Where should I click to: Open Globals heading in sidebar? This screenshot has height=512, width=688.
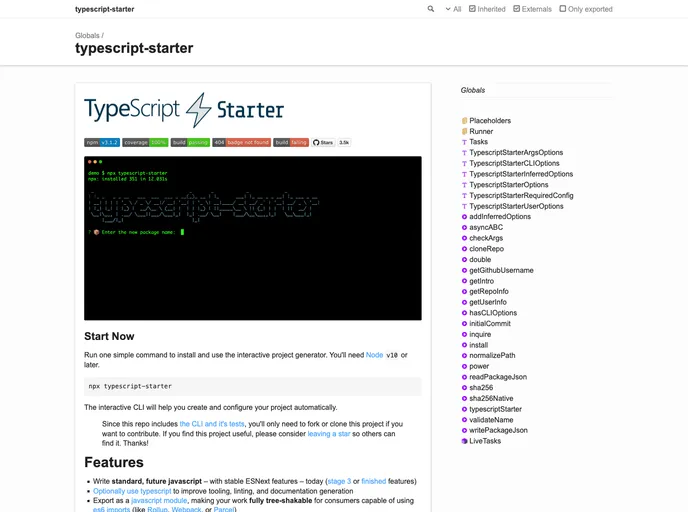(473, 90)
